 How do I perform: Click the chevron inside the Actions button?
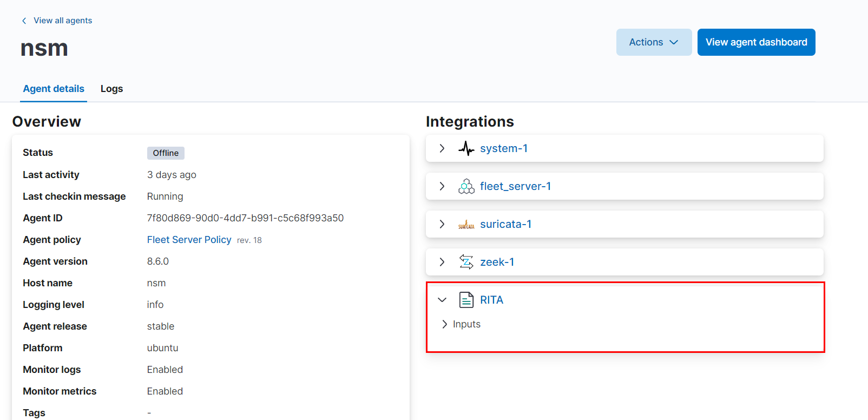674,42
